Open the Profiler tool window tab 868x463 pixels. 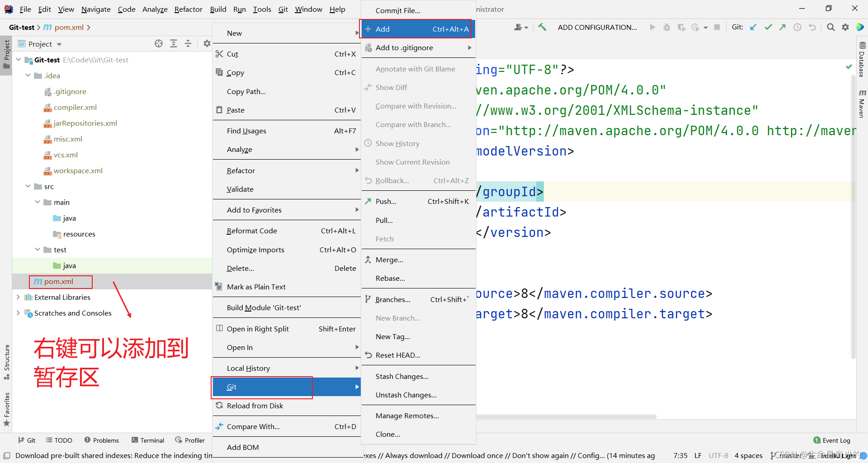[x=190, y=440]
